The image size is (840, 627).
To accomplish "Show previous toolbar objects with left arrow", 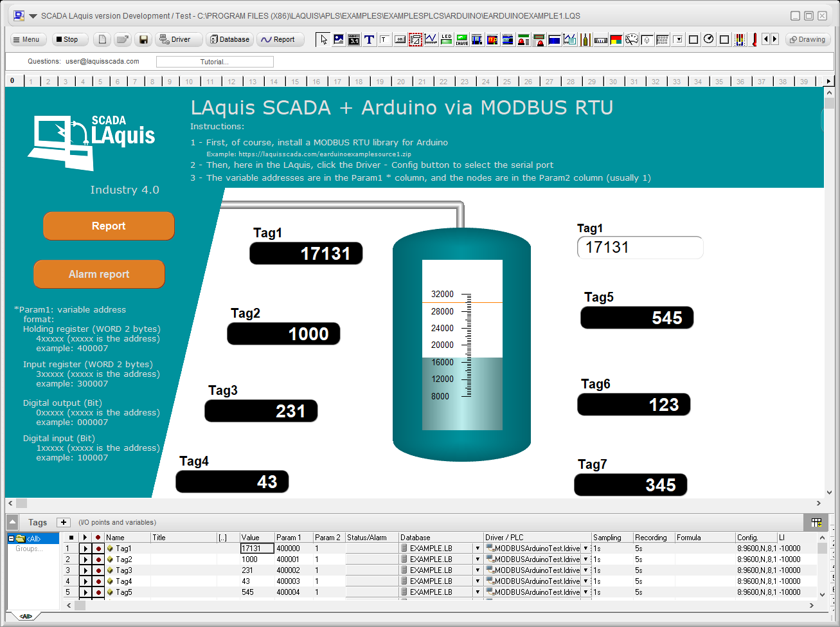I will tap(765, 39).
